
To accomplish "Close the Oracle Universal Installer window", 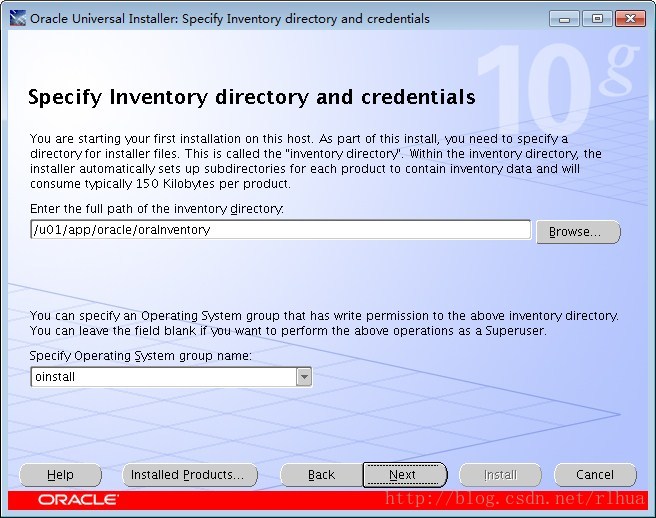I will (x=630, y=19).
